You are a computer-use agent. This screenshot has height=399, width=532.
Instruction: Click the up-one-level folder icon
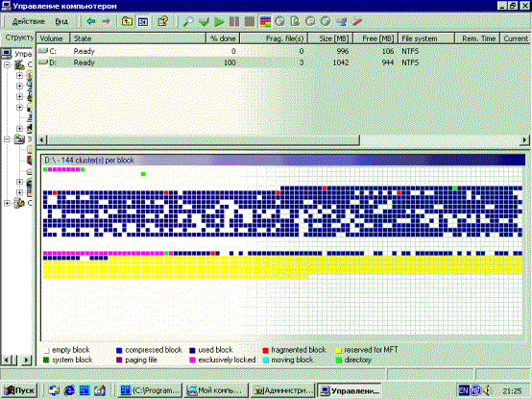pos(127,22)
